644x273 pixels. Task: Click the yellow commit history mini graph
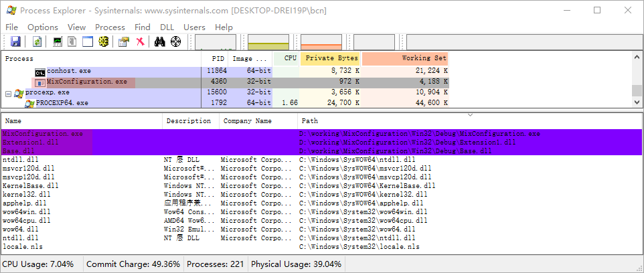[x=268, y=42]
